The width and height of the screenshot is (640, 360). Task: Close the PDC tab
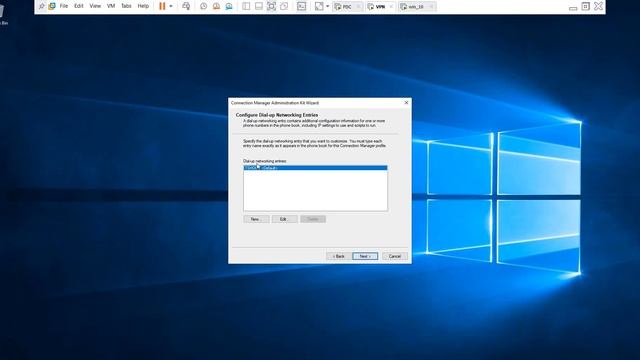point(358,7)
